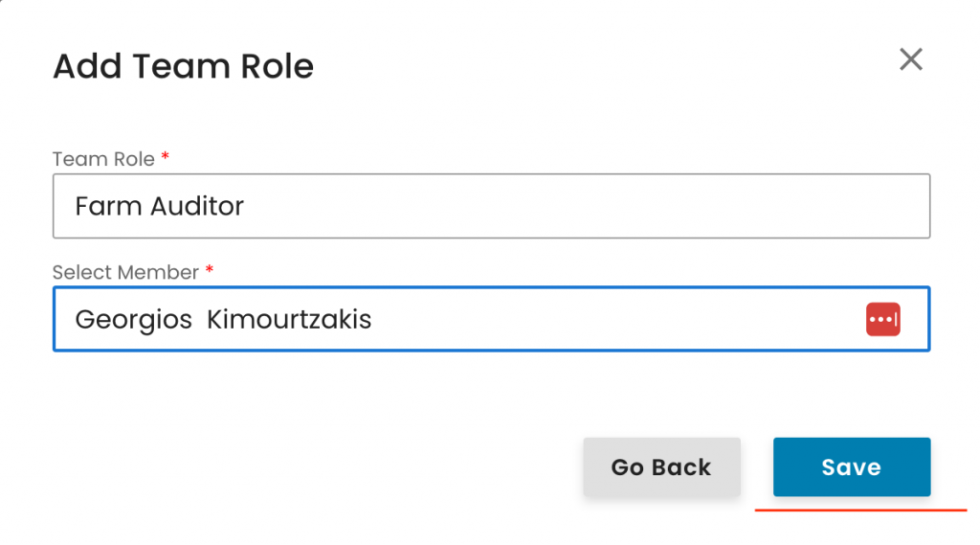980x545 pixels.
Task: Click the word "Farm" in role field
Action: [101, 206]
